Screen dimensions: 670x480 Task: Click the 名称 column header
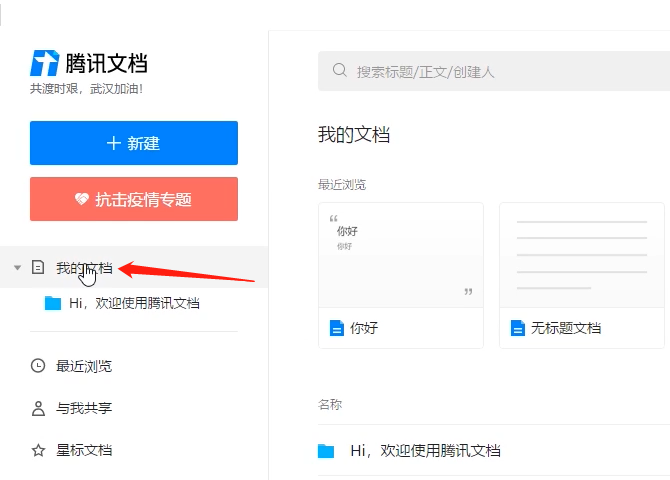pos(330,404)
